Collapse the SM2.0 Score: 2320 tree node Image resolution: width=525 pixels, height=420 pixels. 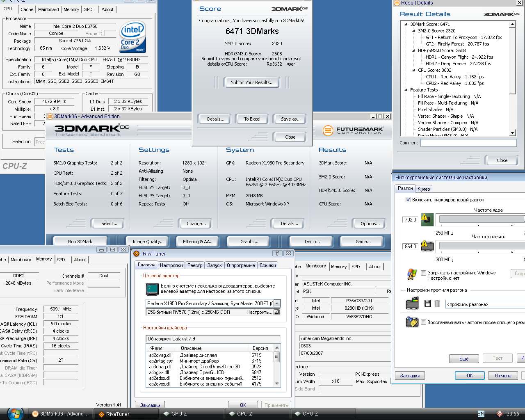click(x=414, y=31)
